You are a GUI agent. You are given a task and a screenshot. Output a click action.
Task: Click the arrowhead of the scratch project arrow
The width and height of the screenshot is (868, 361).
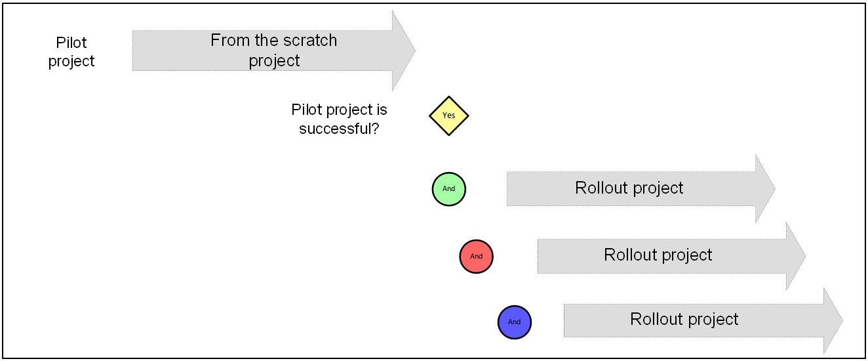(403, 51)
